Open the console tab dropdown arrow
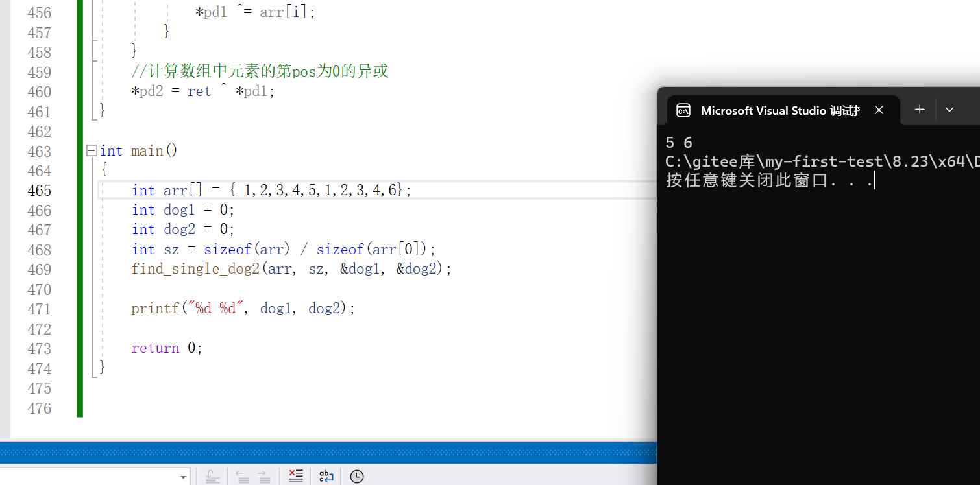The width and height of the screenshot is (980, 485). (949, 110)
